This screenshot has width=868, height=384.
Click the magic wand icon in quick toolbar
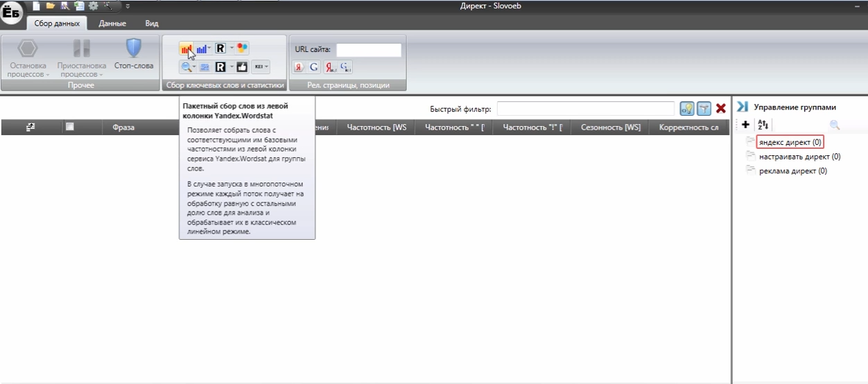pyautogui.click(x=109, y=6)
